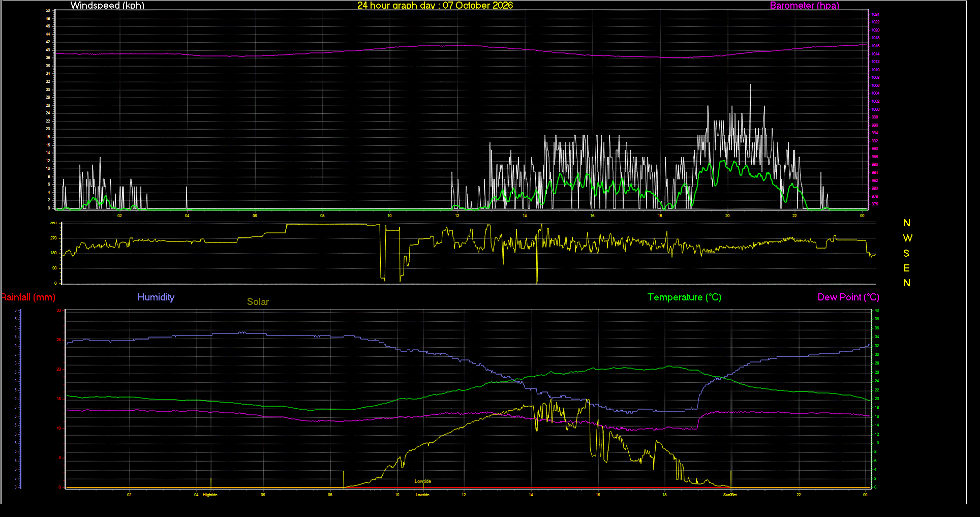980x517 pixels.
Task: Click the Barometer (hpa) label
Action: tap(804, 6)
